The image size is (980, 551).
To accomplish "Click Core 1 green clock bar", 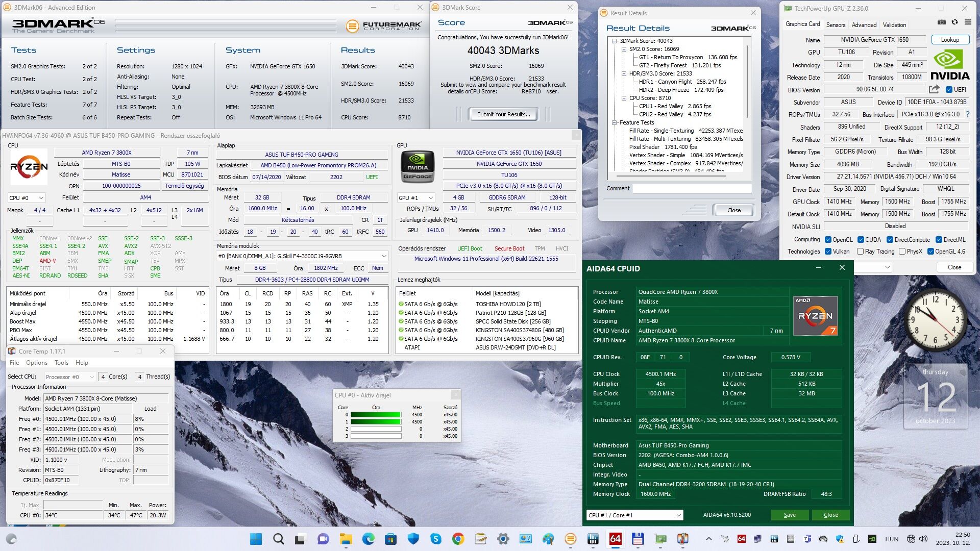I will click(376, 422).
